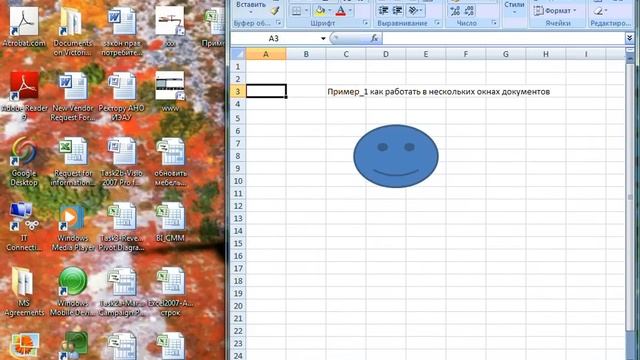Screen dimensions: 640x360
Task: Select the Windows Mobile Devi... shortcut icon
Action: pos(73,292)
